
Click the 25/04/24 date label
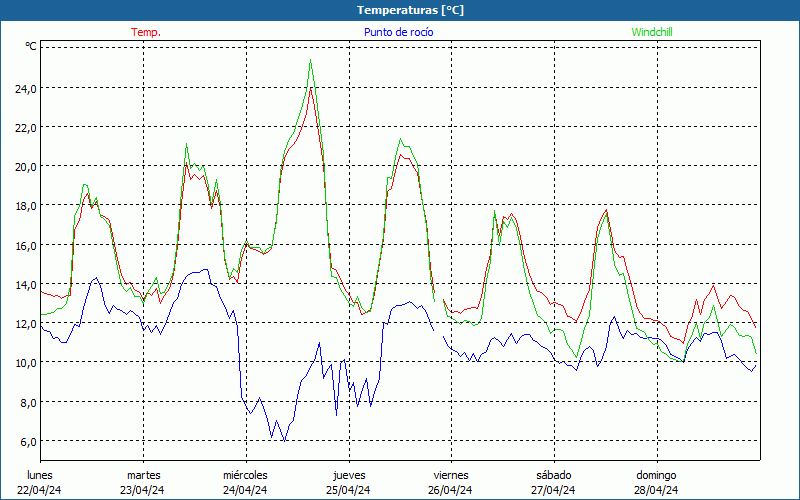[x=348, y=490]
